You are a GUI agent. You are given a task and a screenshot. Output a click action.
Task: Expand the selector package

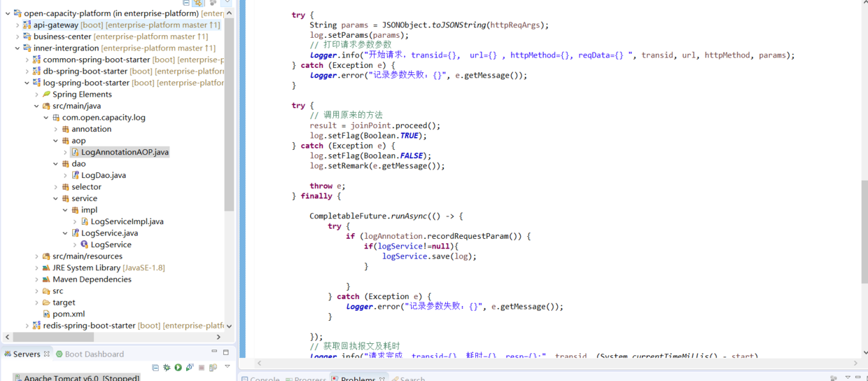point(56,187)
